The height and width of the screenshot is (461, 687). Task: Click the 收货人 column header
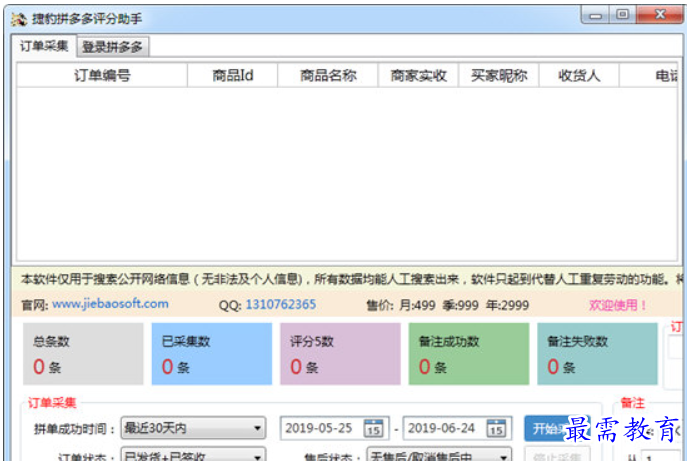click(579, 75)
